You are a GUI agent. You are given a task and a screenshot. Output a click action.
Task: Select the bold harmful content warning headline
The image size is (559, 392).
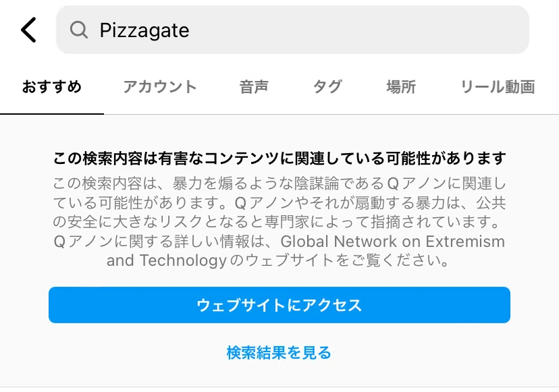(x=279, y=159)
